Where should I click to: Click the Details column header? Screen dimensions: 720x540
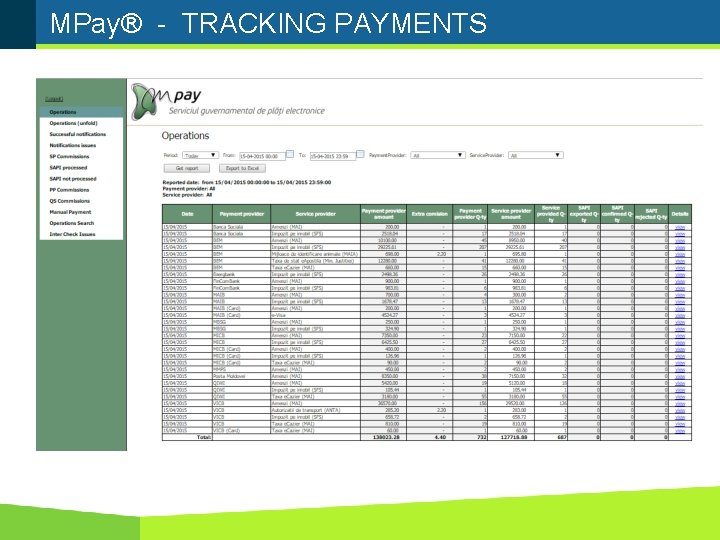tap(680, 214)
